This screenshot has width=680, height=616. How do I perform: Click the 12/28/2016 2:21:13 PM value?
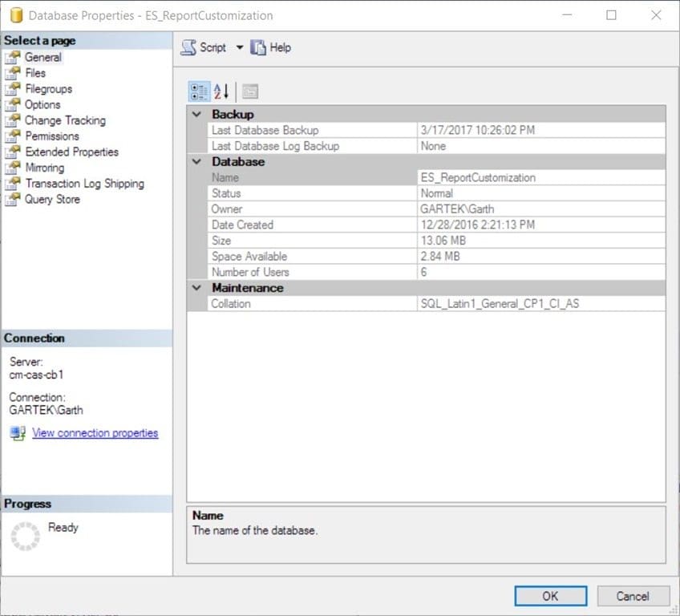477,225
